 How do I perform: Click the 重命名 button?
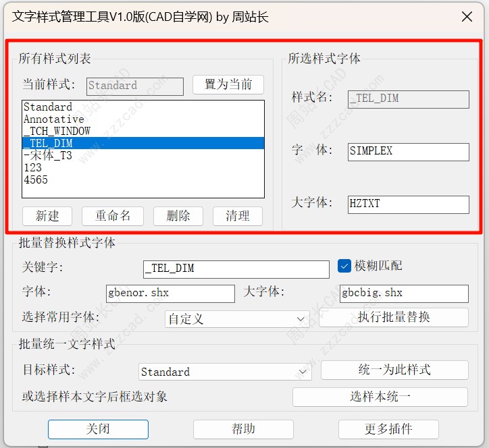point(113,216)
